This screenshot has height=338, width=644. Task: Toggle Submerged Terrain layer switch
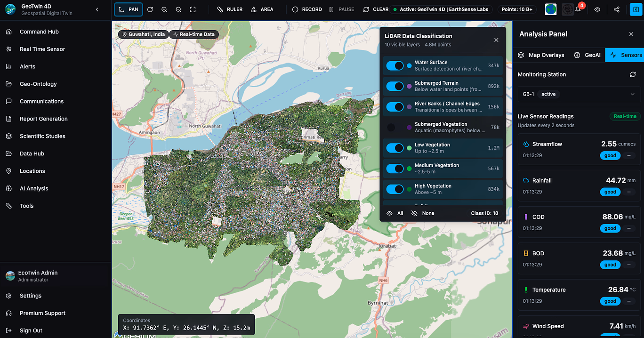[395, 86]
